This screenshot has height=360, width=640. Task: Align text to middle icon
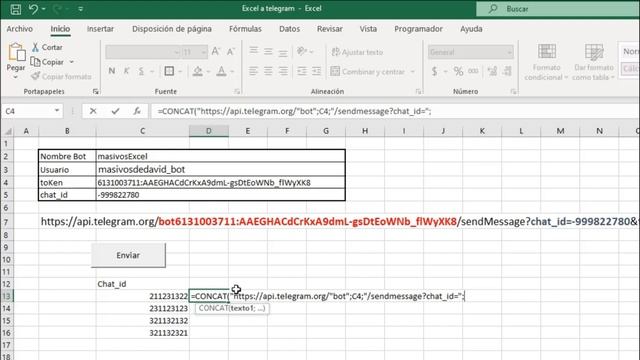268,51
